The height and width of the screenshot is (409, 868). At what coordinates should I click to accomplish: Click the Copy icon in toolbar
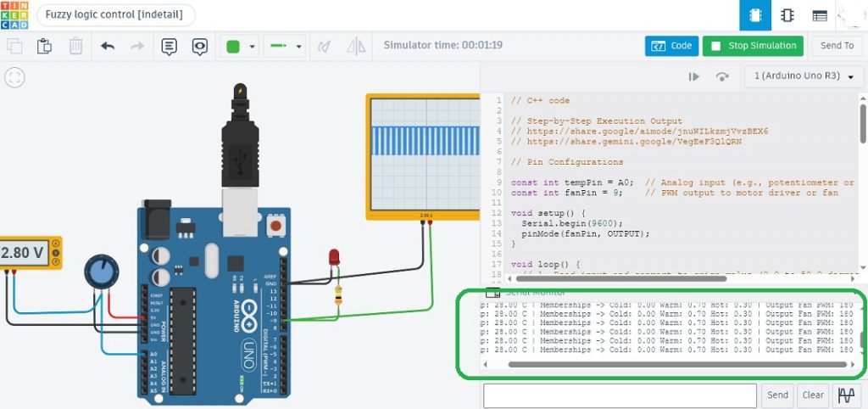[x=14, y=46]
